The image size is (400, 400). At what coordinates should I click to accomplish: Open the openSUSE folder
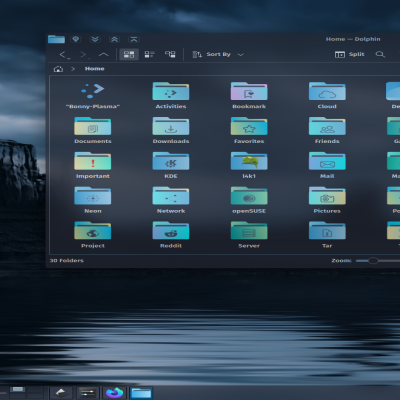coord(249,196)
